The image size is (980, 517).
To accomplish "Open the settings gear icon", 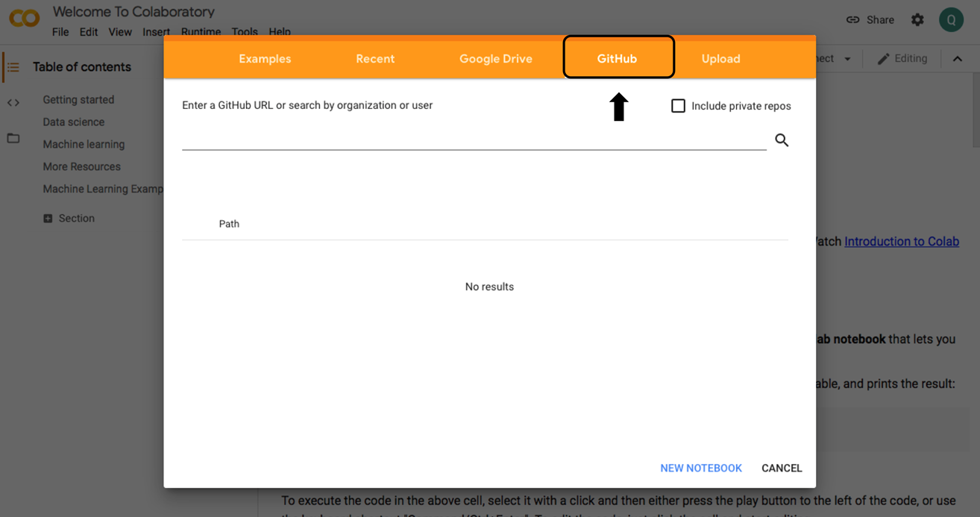I will pyautogui.click(x=917, y=20).
